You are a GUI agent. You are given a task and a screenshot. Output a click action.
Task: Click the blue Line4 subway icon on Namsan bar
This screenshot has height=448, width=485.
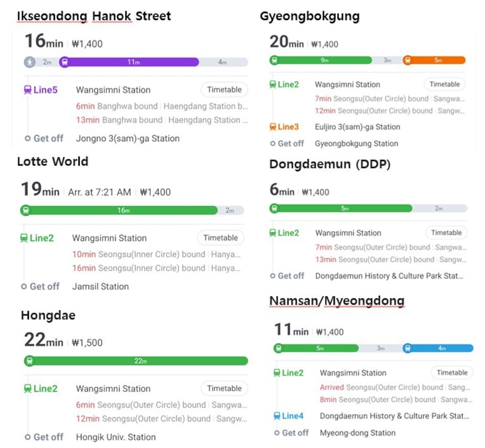(408, 348)
